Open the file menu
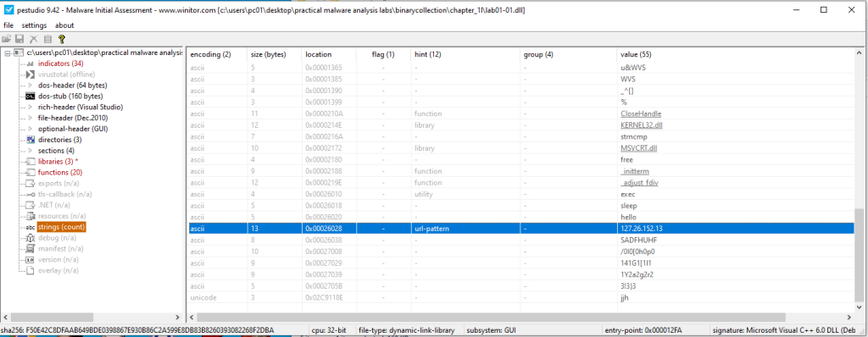868x337 pixels. (8, 25)
